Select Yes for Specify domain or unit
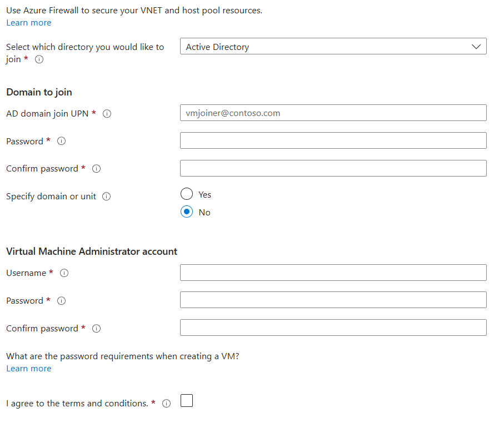Viewport: 504px width, 423px height. [x=187, y=194]
